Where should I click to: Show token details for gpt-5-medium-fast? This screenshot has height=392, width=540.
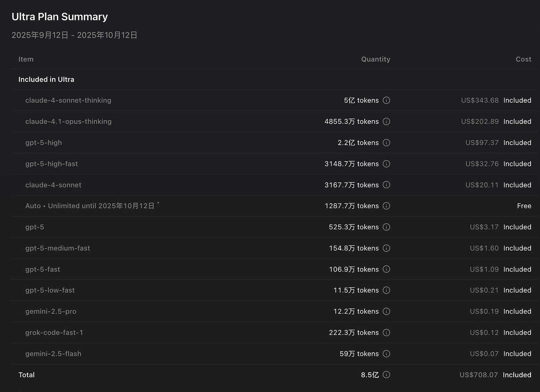point(387,248)
